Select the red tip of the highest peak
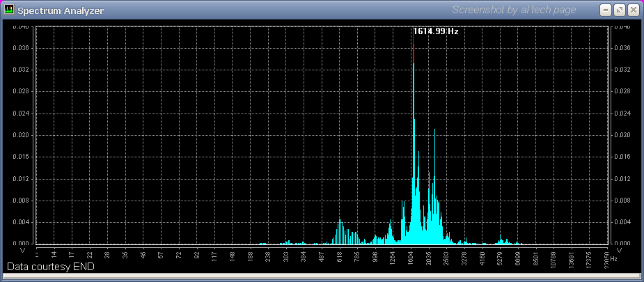 pos(414,54)
